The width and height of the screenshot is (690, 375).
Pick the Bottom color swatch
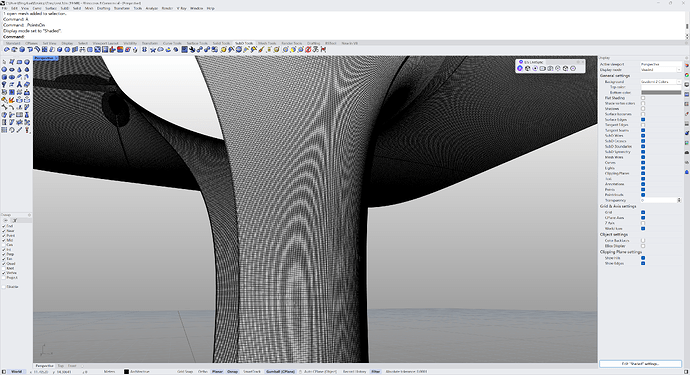pos(661,92)
